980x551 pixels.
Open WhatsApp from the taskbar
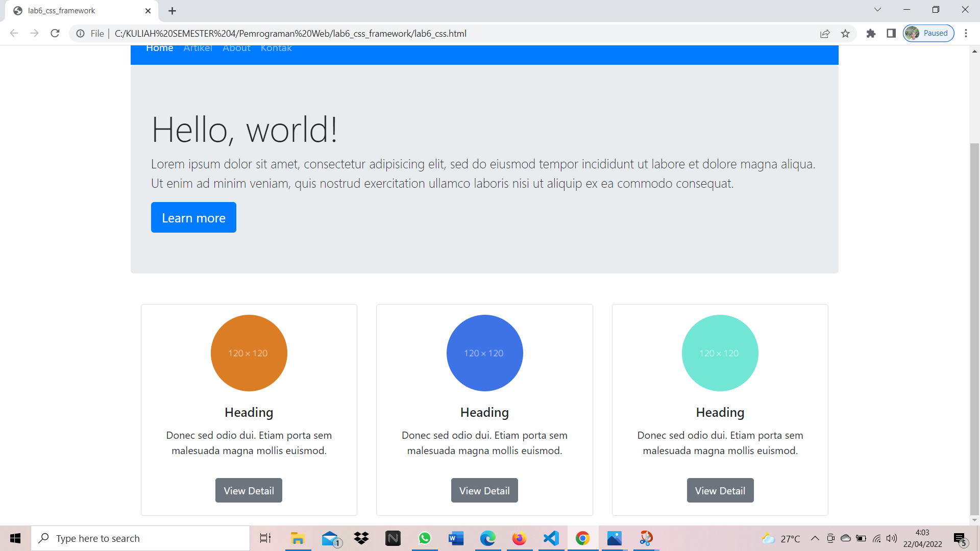tap(425, 538)
